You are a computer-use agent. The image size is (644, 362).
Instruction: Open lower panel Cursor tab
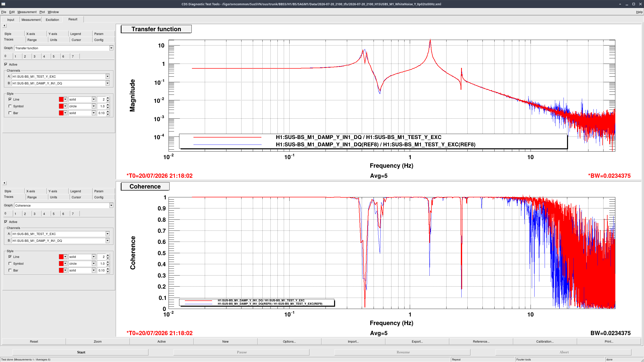(x=76, y=197)
